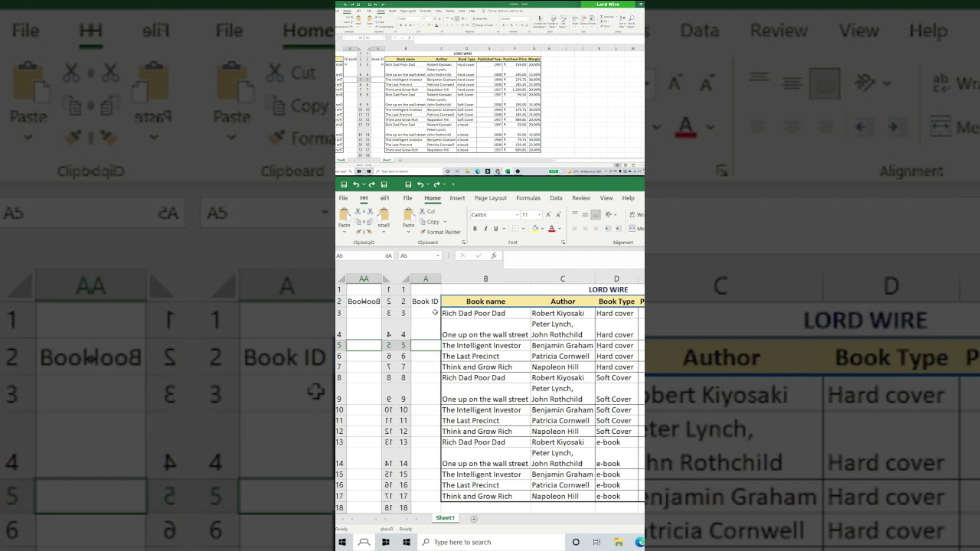Toggle Italic in the enlarged Font group
980x551 pixels.
click(485, 229)
